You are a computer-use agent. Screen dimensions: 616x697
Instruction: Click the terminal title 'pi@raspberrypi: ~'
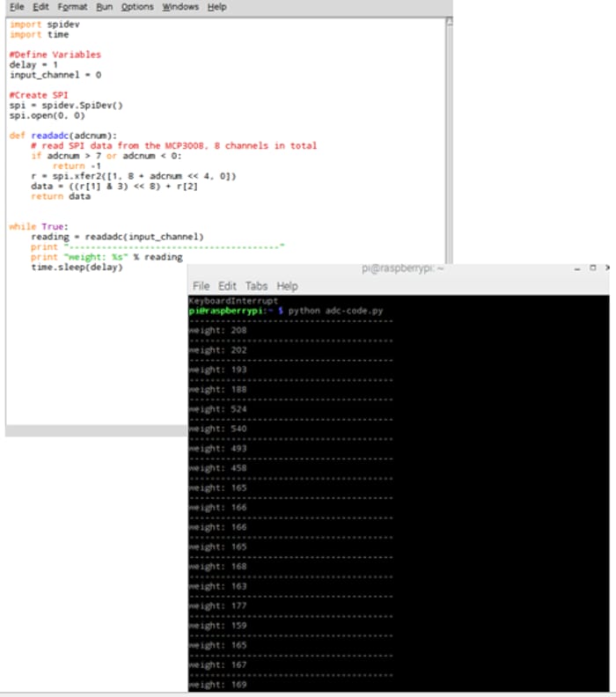pos(402,268)
